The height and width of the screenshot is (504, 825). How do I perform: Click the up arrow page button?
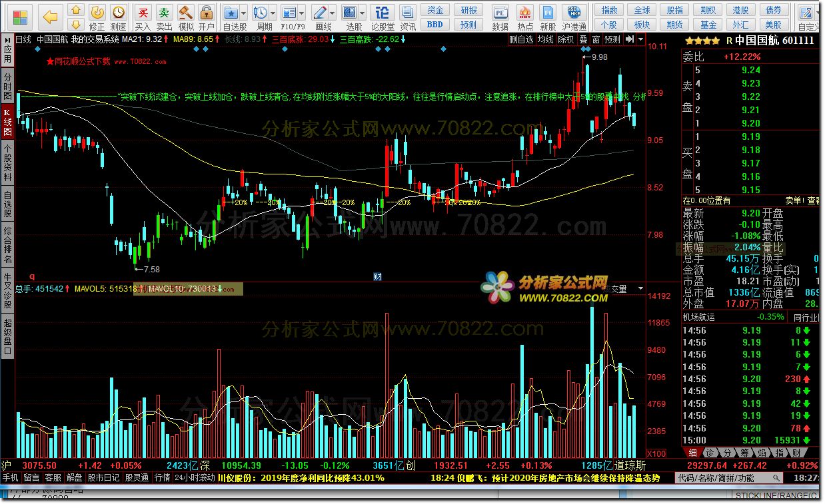[76, 11]
